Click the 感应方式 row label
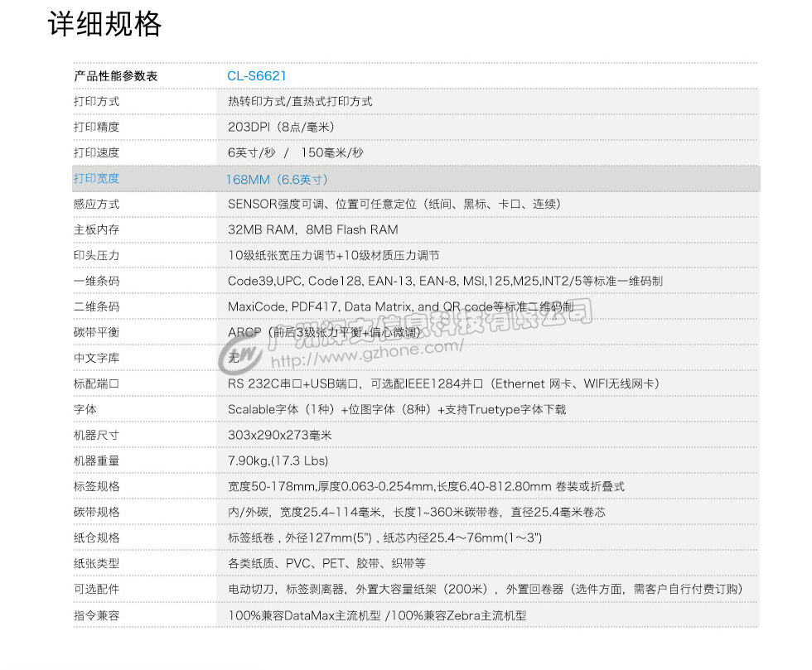The image size is (812, 670). click(x=91, y=204)
